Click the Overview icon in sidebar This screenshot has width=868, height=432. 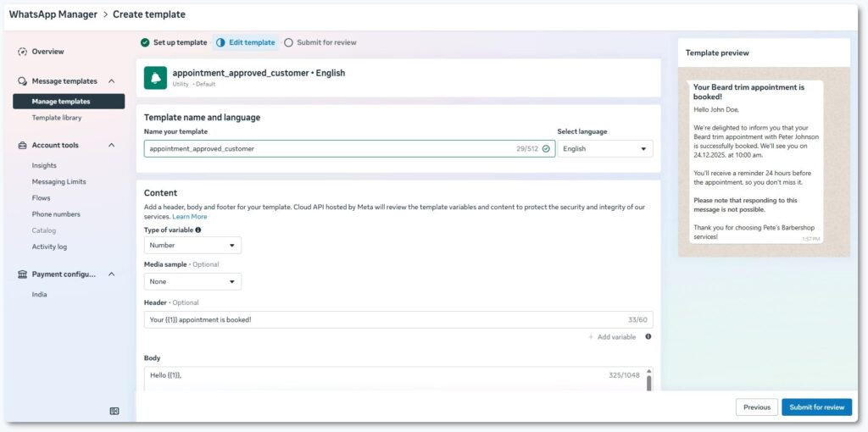point(23,52)
